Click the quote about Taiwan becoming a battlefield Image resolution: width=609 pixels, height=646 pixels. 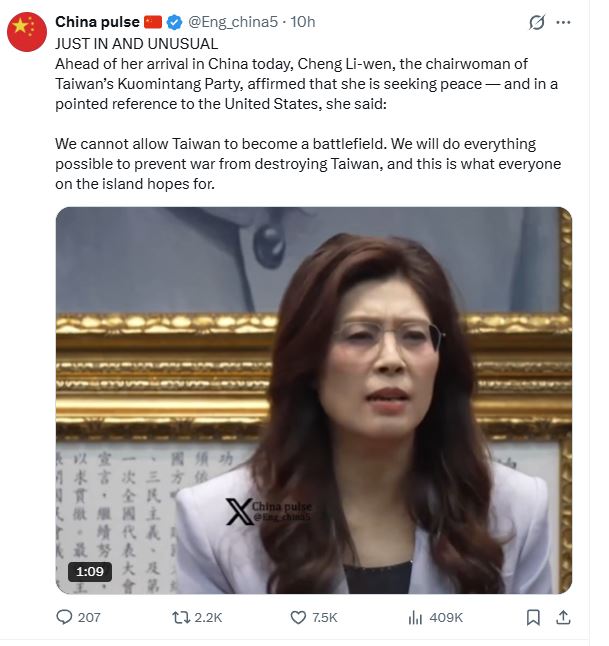pyautogui.click(x=308, y=164)
